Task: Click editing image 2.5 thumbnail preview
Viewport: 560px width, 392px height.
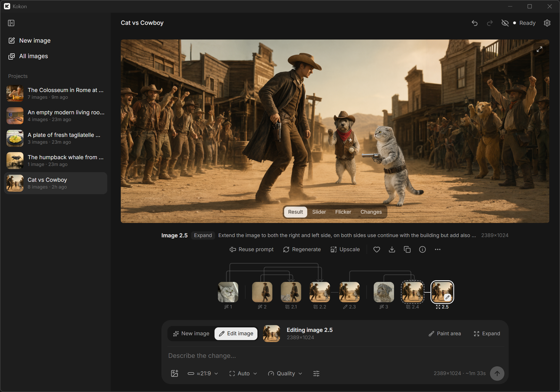Action: (272, 334)
